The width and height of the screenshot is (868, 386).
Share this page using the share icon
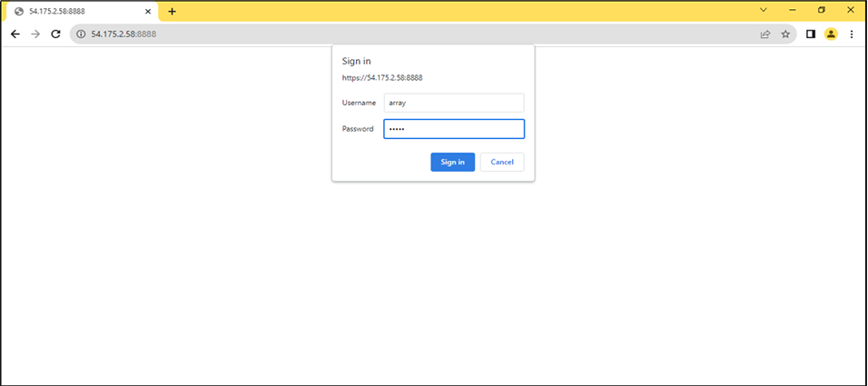tap(764, 34)
